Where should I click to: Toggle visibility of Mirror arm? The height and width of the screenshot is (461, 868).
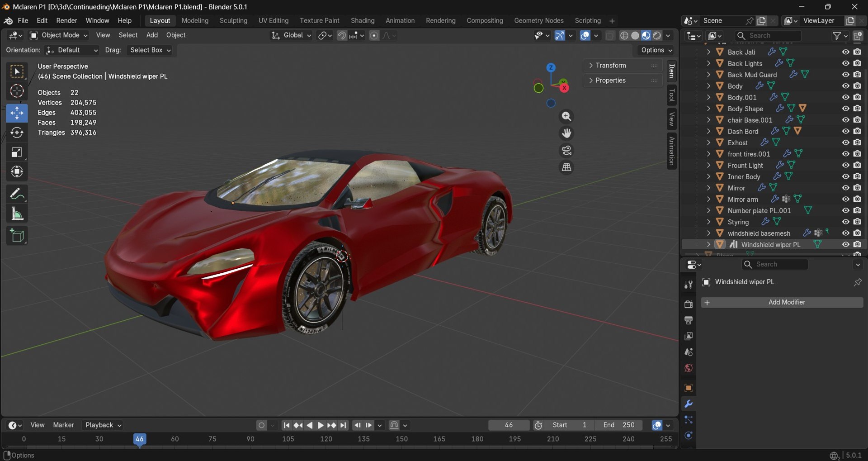click(845, 199)
